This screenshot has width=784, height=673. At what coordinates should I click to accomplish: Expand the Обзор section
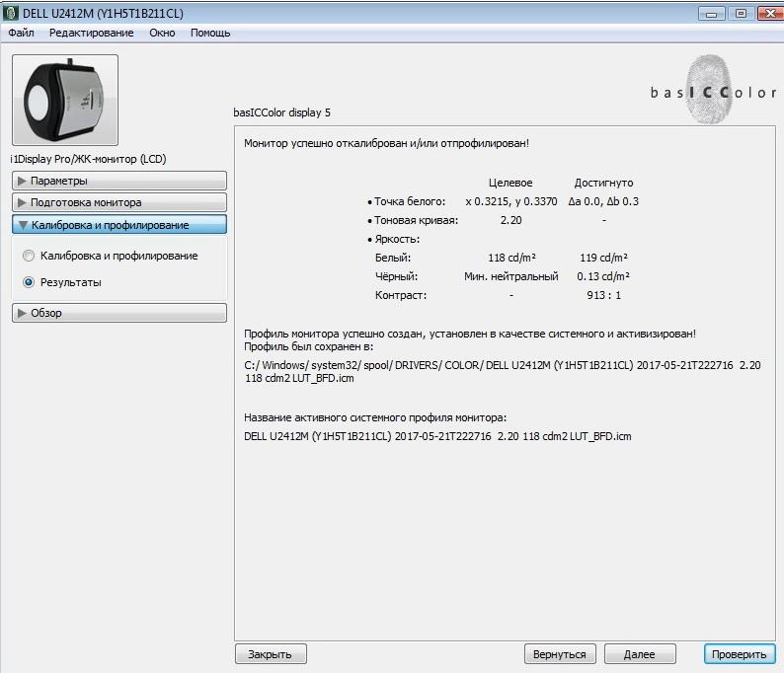(119, 313)
